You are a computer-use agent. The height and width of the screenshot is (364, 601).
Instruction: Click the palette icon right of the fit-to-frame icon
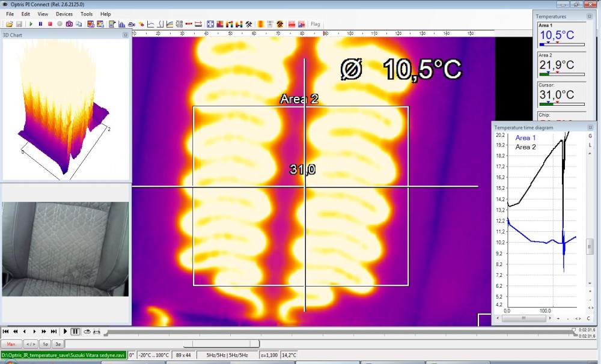click(x=220, y=24)
